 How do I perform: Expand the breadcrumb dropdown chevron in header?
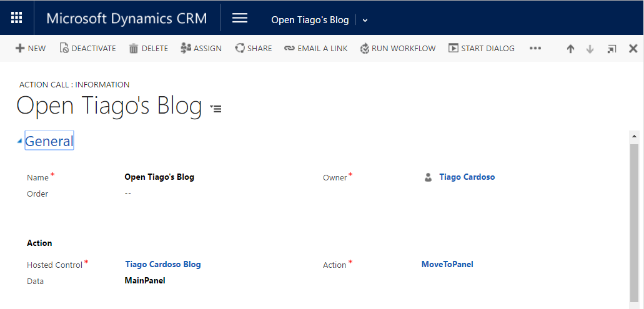pyautogui.click(x=365, y=20)
